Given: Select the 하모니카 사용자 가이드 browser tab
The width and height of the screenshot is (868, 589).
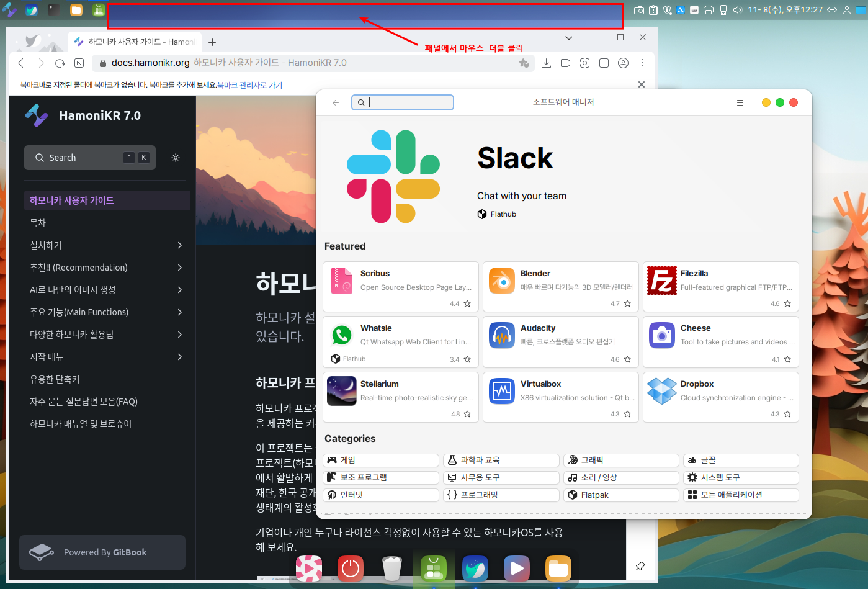Looking at the screenshot, I should coord(134,42).
